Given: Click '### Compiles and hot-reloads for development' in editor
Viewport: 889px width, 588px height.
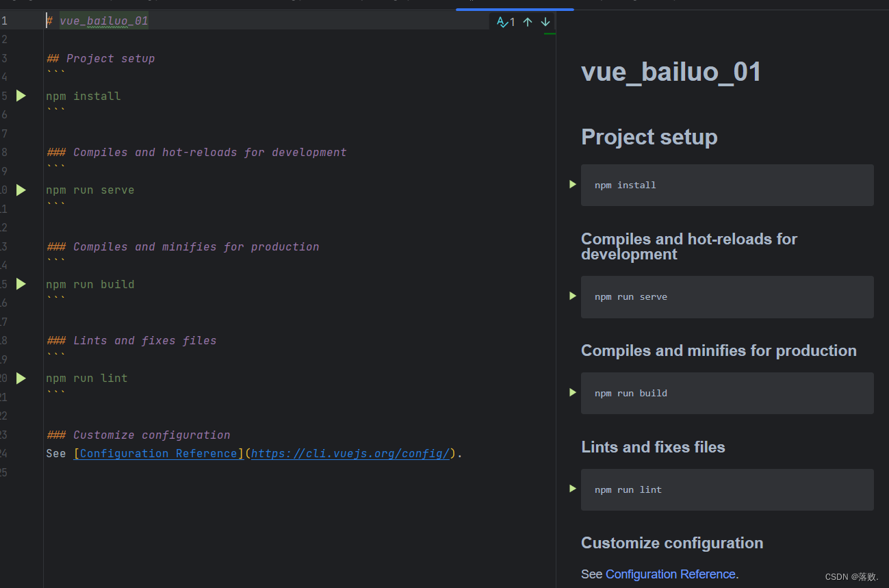Looking at the screenshot, I should [196, 152].
